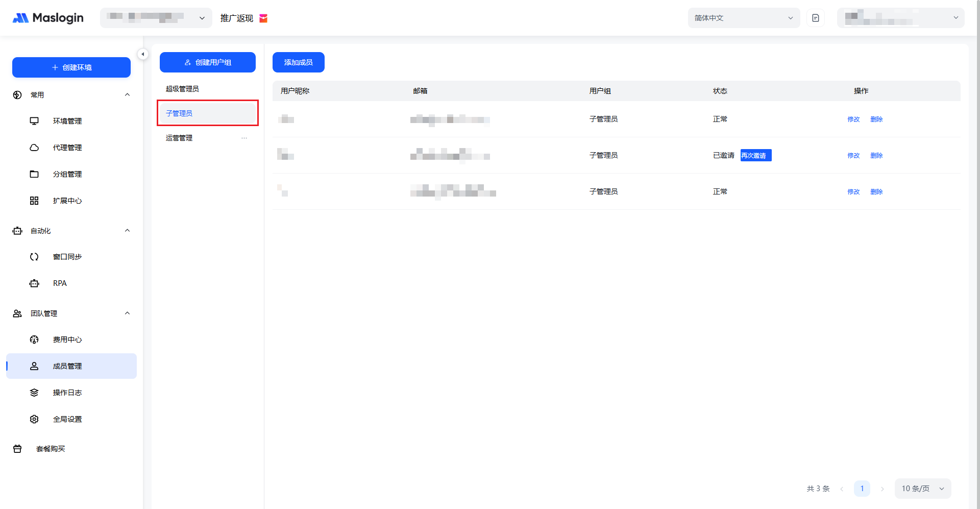
Task: Click 再次邀请 for the invited member
Action: pos(755,155)
